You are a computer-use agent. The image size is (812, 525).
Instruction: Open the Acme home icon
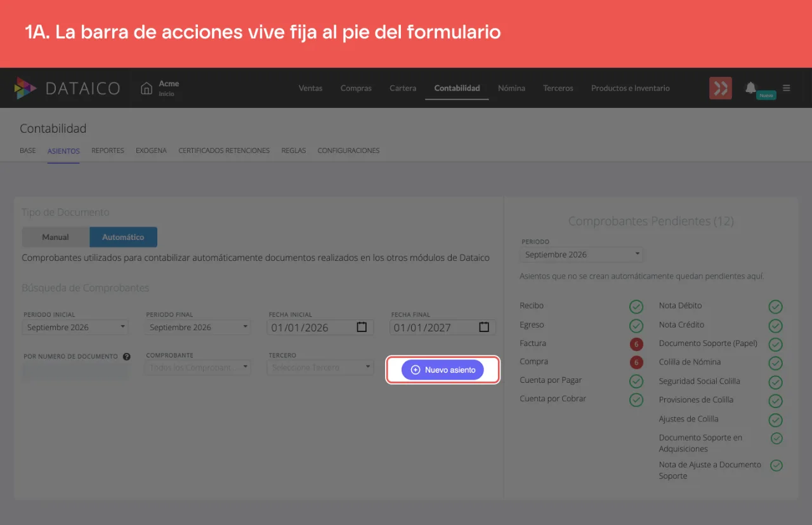(x=147, y=88)
